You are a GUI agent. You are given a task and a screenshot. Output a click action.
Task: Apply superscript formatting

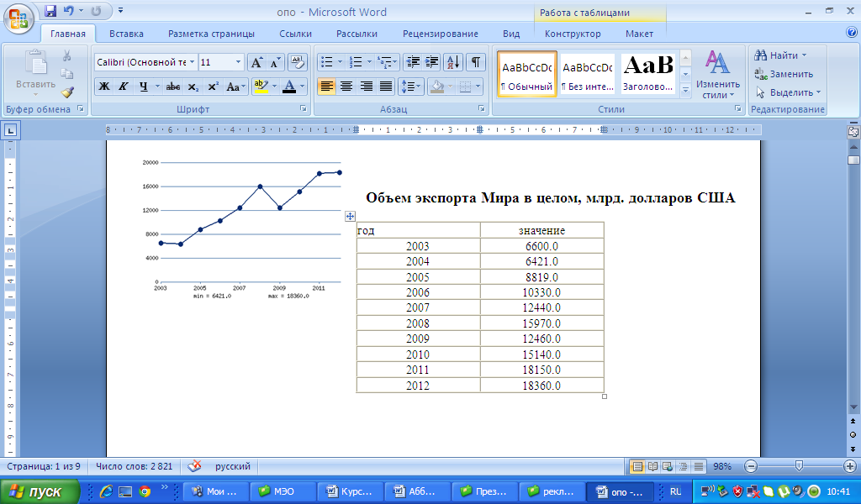(x=213, y=87)
